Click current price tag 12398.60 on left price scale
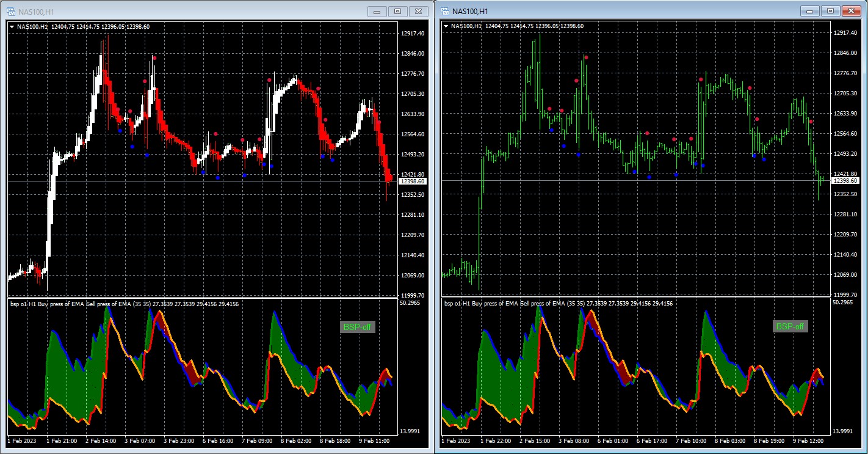Viewport: 868px width, 454px height. (413, 181)
